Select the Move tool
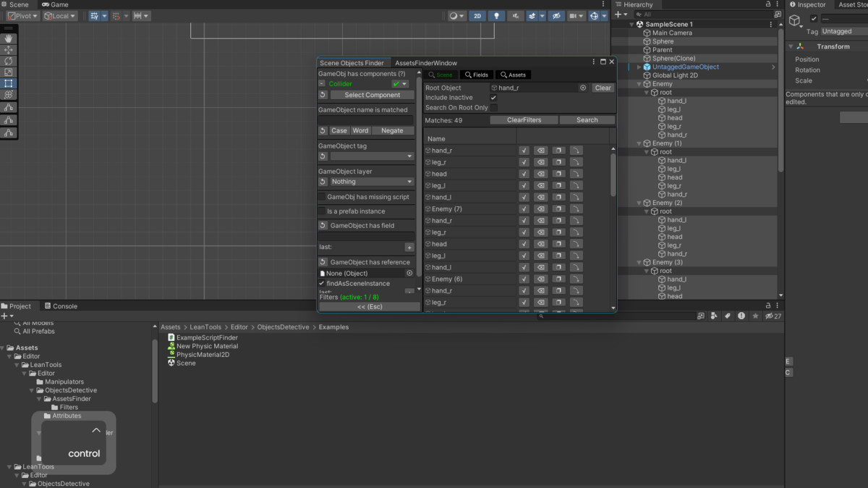868x488 pixels. point(9,50)
